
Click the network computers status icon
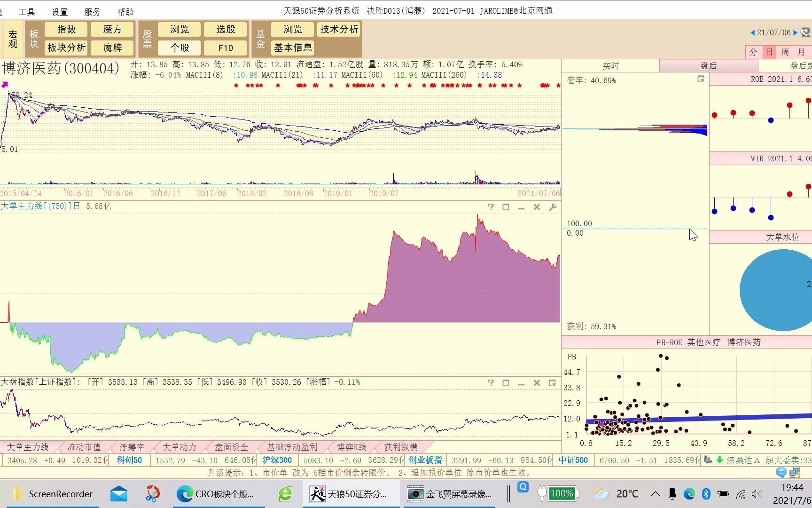(x=795, y=472)
